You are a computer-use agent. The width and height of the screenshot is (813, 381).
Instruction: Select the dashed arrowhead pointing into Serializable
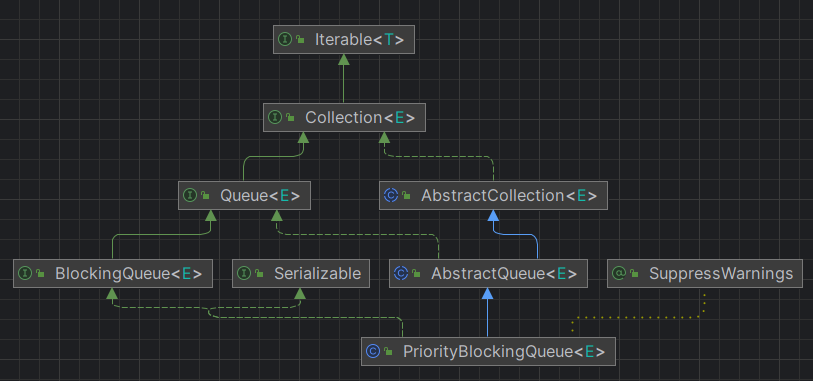300,294
